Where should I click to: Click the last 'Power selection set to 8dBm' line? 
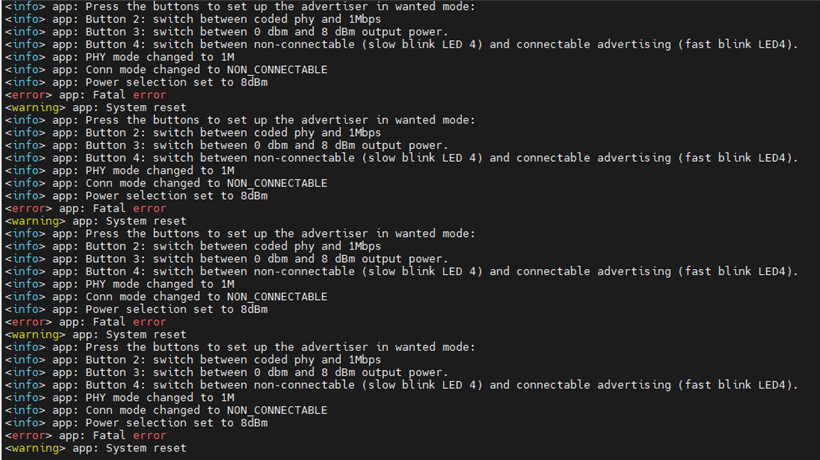pos(136,423)
